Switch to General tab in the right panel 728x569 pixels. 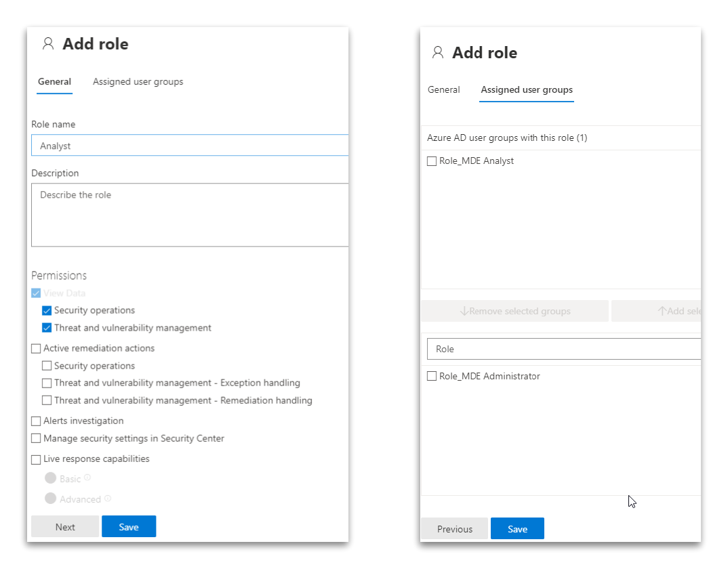[x=443, y=89]
